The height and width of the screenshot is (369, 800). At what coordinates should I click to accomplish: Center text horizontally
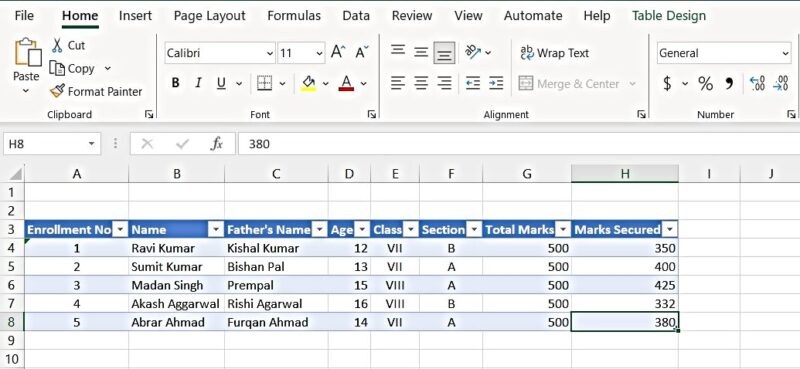[x=421, y=83]
